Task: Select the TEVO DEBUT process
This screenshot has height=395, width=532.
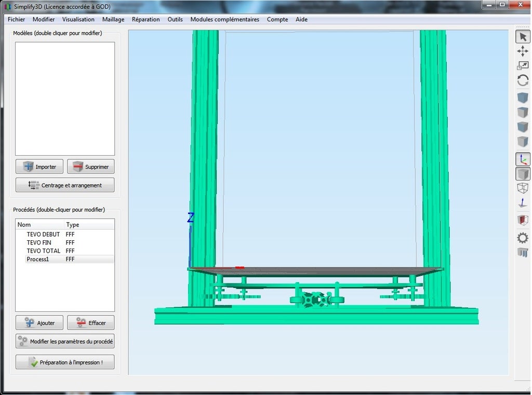Action: (43, 235)
